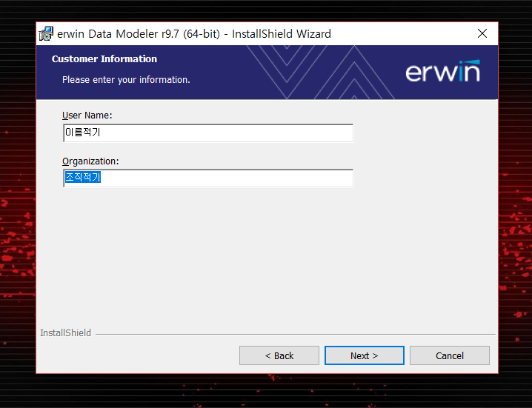532x408 pixels.
Task: Click the 'Customer Information' heading
Action: [x=104, y=59]
